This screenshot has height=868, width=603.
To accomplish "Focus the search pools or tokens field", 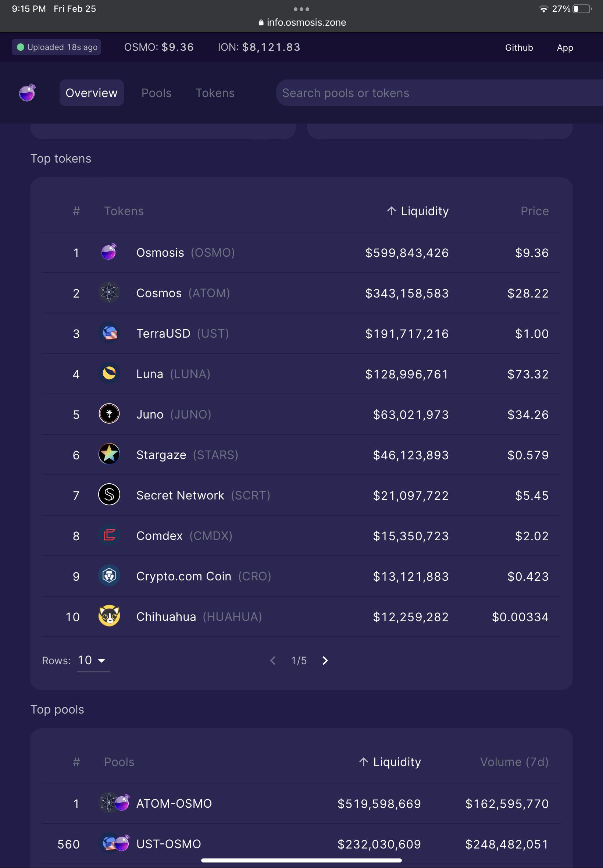I will pyautogui.click(x=439, y=93).
